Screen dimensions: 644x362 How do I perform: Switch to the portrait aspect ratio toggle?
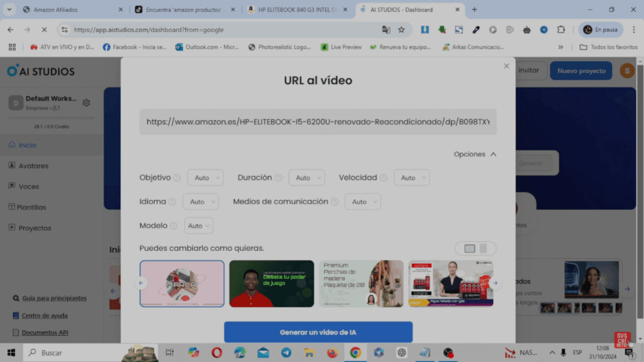pos(484,248)
